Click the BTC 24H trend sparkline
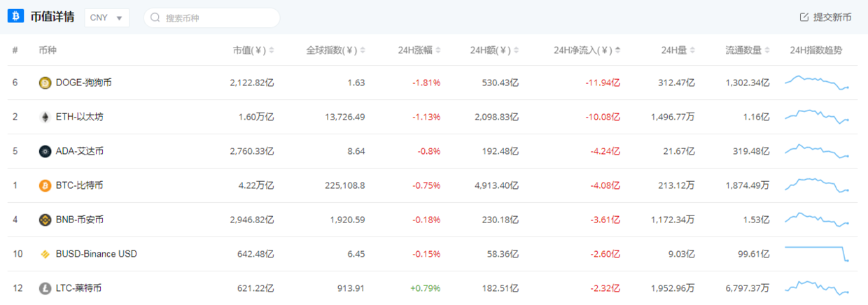The height and width of the screenshot is (305, 868). pyautogui.click(x=817, y=185)
